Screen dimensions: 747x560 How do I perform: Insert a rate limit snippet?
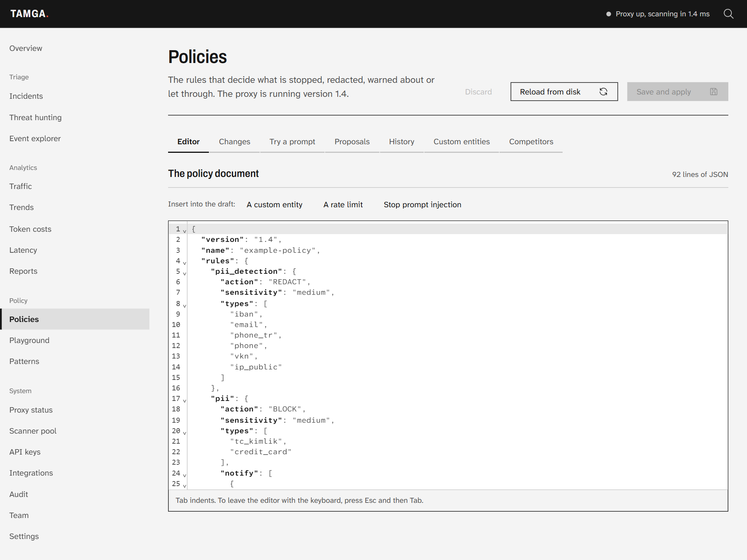[343, 205]
